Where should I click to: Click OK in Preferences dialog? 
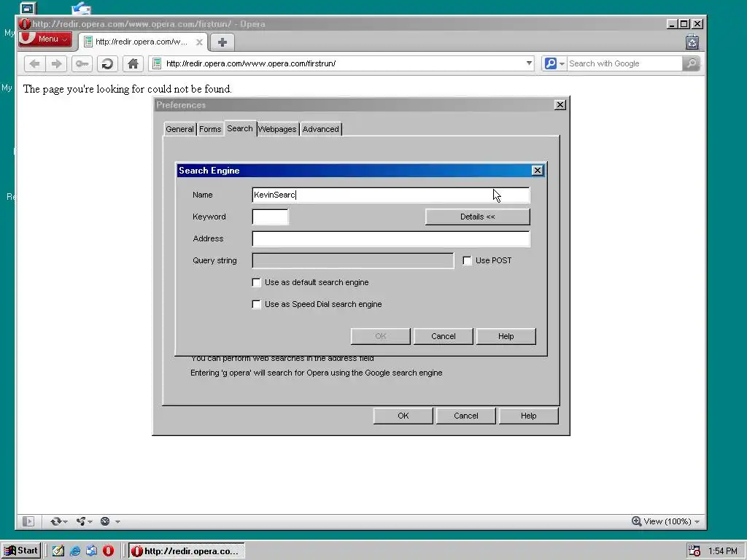coord(403,416)
